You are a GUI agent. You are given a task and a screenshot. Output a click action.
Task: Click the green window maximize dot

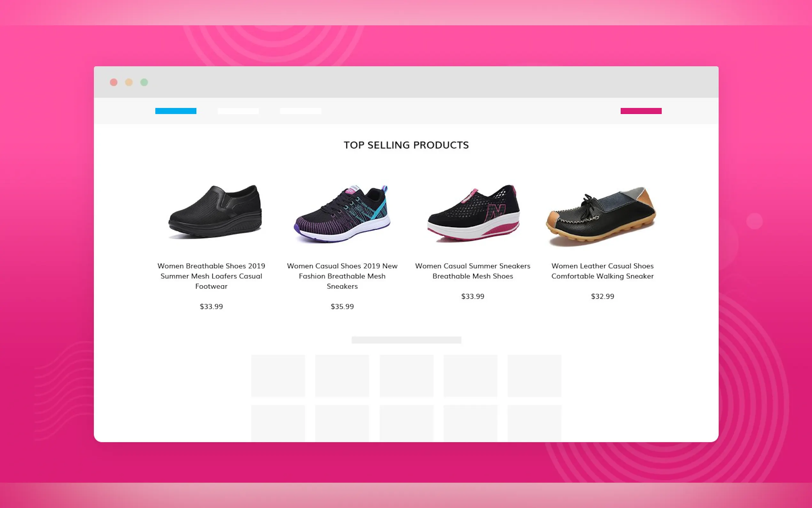click(144, 82)
